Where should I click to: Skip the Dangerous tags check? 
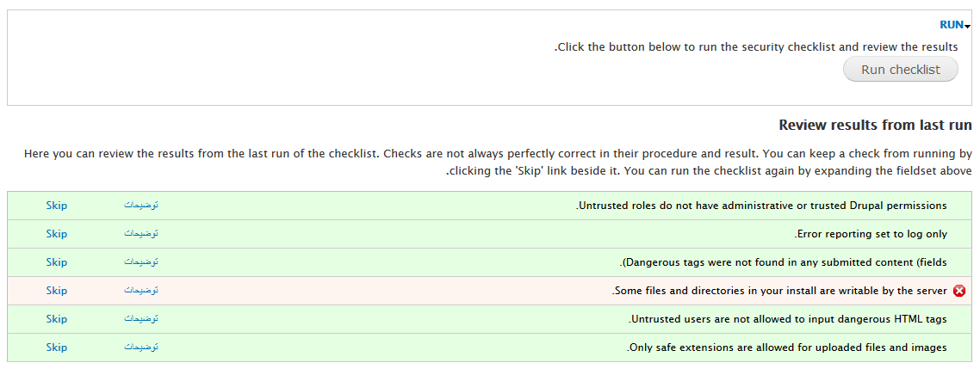click(x=56, y=262)
